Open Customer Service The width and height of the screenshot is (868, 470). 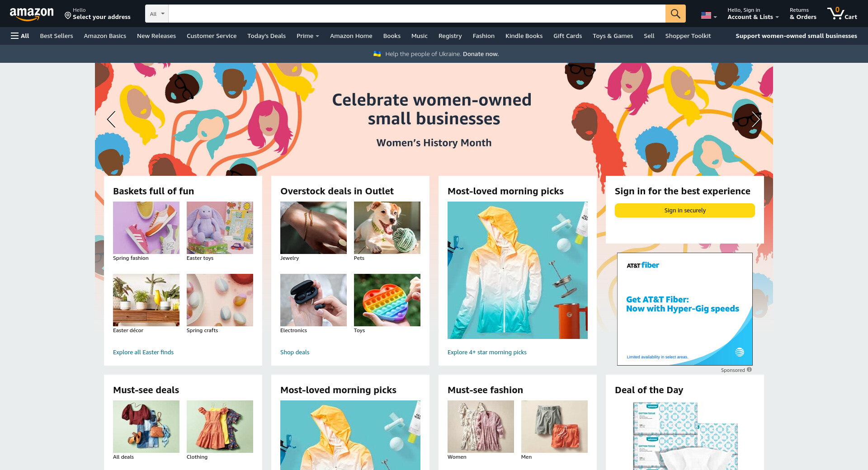[x=212, y=36]
